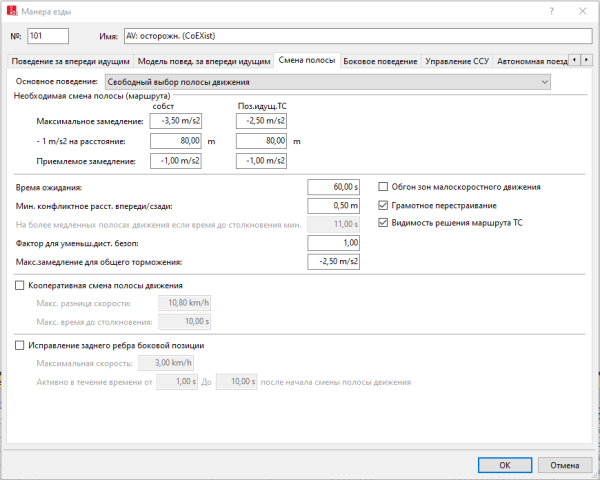
Task: Close the Манера езды dialog window
Action: (583, 10)
